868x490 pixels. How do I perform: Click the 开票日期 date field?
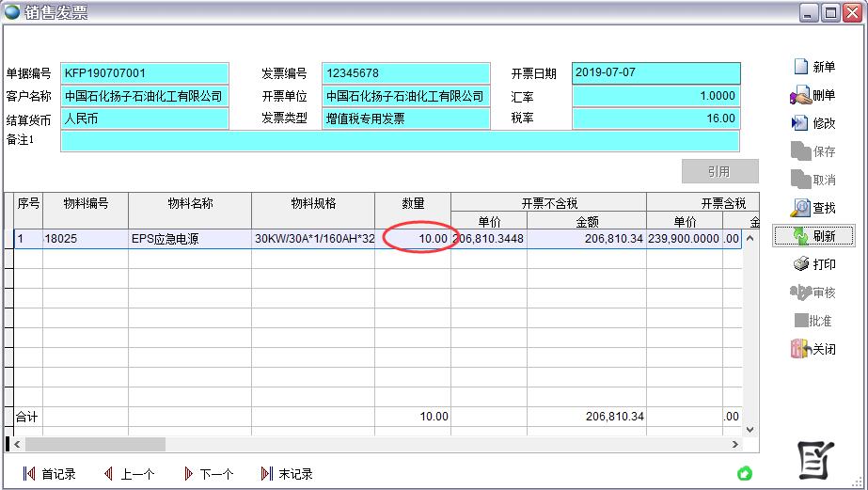click(655, 73)
